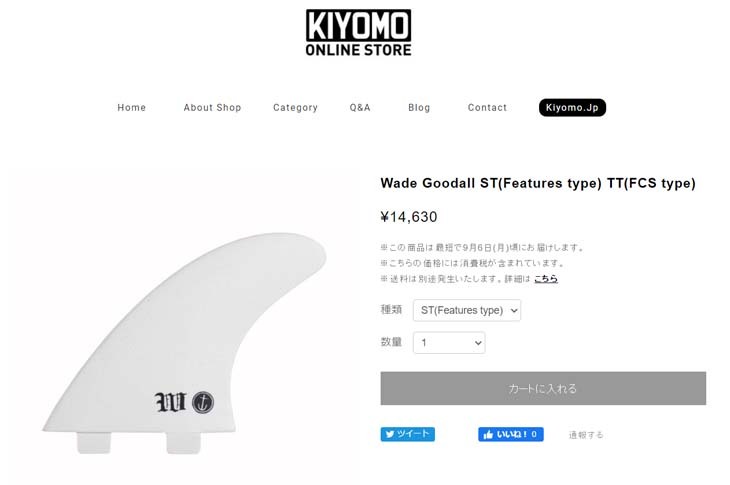Click the Wade Goodall product title
The height and width of the screenshot is (485, 730).
point(538,183)
